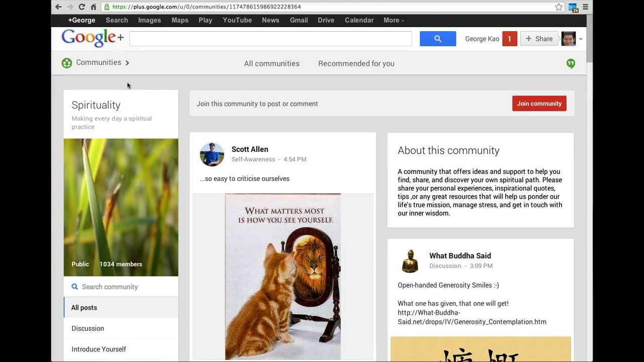Go forward in browser history

click(x=70, y=7)
